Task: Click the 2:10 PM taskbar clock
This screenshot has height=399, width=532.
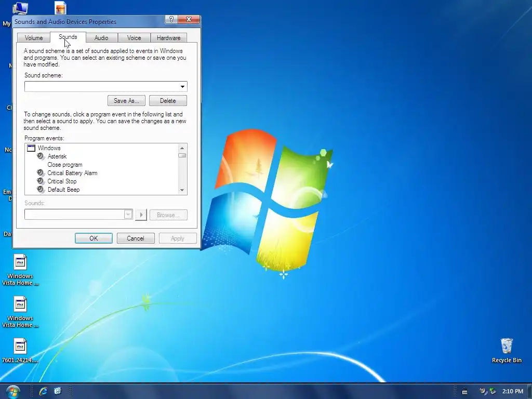Action: tap(513, 391)
